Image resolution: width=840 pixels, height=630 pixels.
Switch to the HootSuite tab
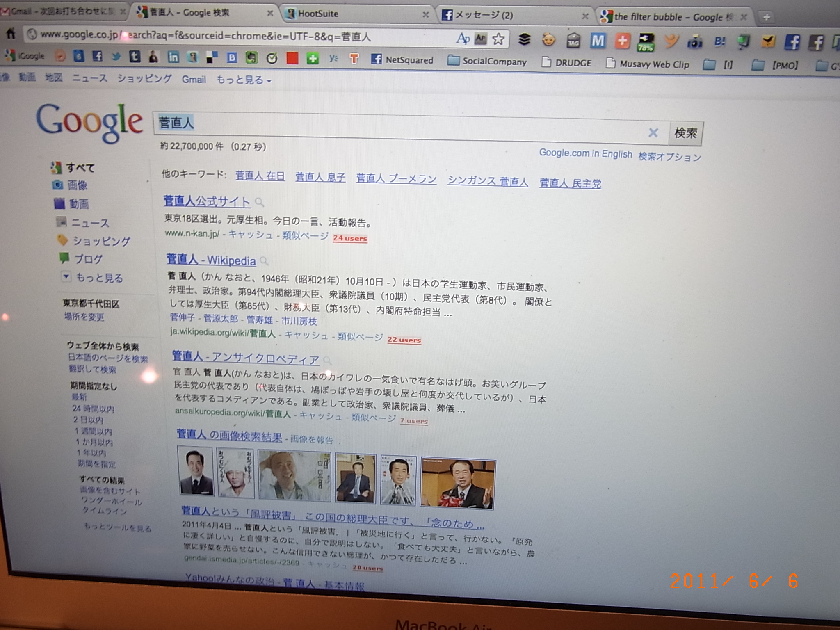(318, 14)
